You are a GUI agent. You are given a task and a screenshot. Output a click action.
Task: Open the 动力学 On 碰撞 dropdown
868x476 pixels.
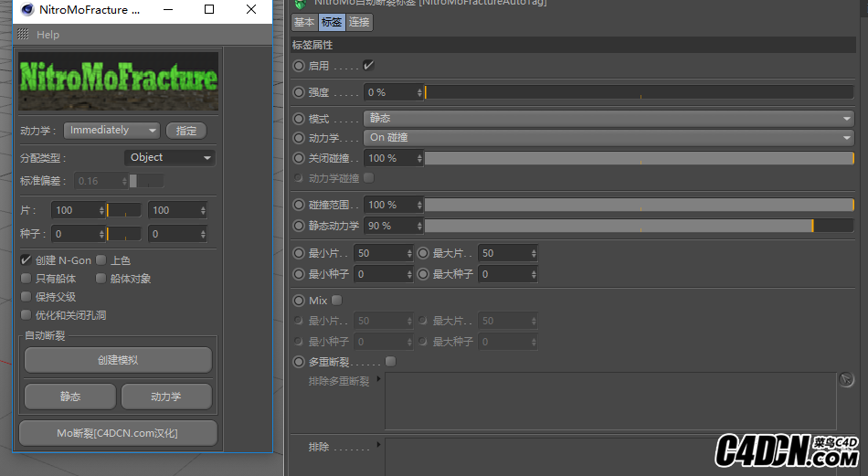(x=609, y=138)
